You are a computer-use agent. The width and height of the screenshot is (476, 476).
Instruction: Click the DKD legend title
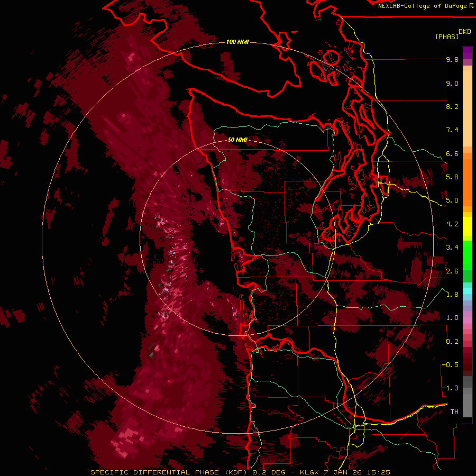point(465,32)
